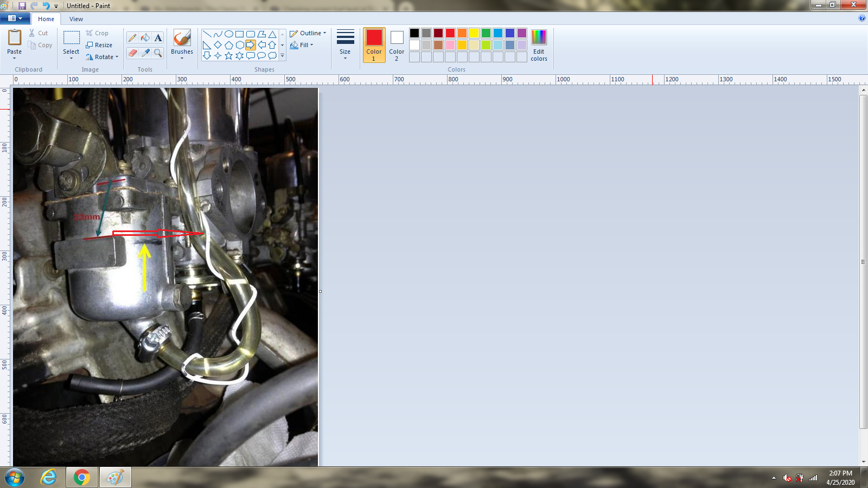Activate the Text tool
This screenshot has height=488, width=868.
[158, 37]
